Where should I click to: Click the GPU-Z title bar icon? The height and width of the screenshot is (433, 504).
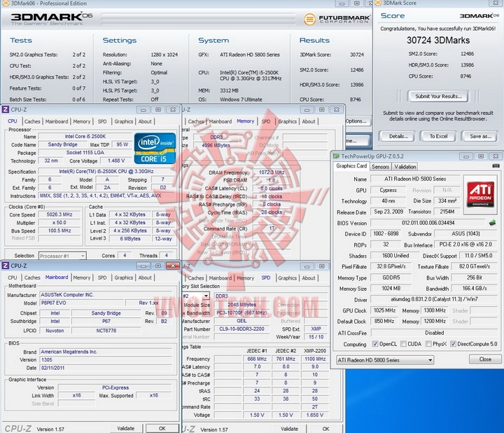336,156
